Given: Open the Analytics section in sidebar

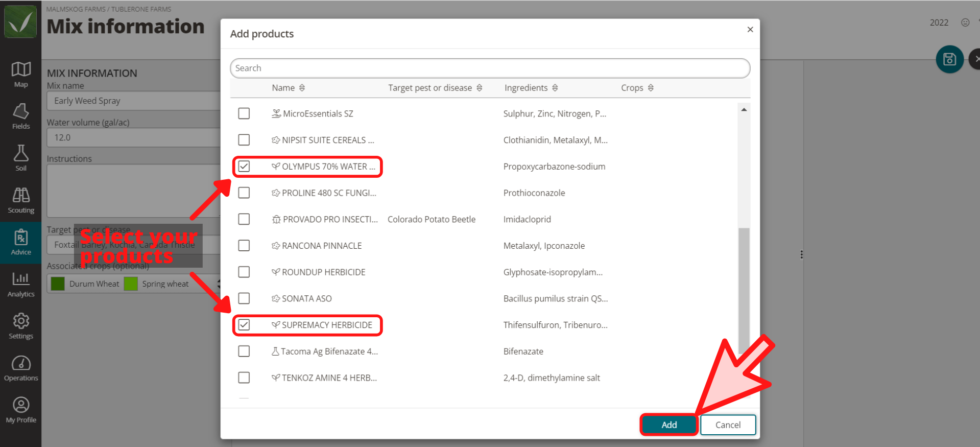Looking at the screenshot, I should [21, 284].
